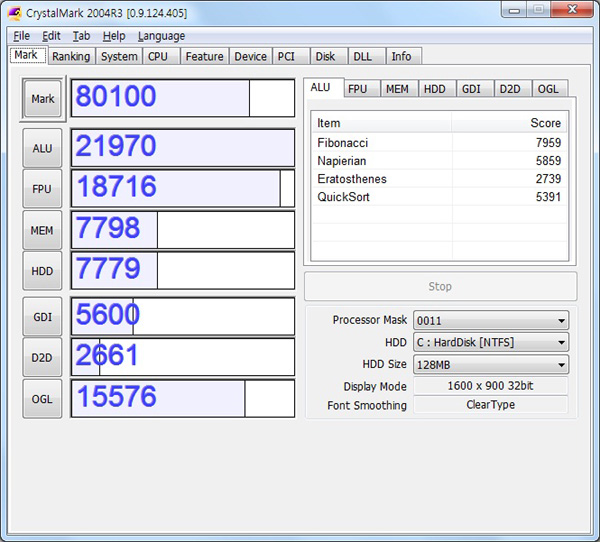Click the 18716 FPU score bar

tap(183, 188)
